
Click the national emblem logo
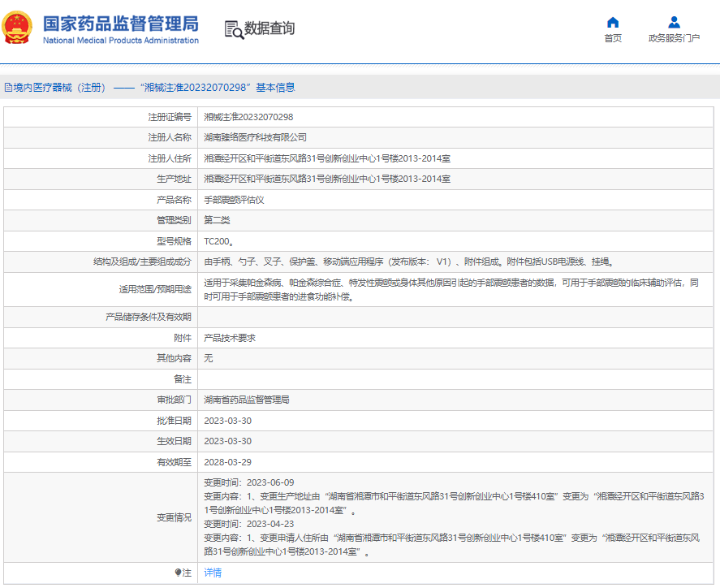point(17,28)
